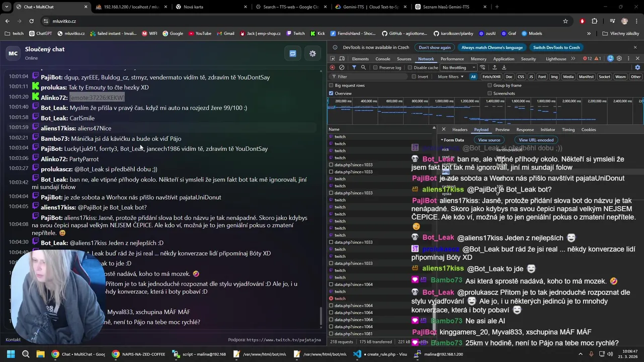Open Chrome extensions puzzle icon
The image size is (644, 362).
[595, 21]
